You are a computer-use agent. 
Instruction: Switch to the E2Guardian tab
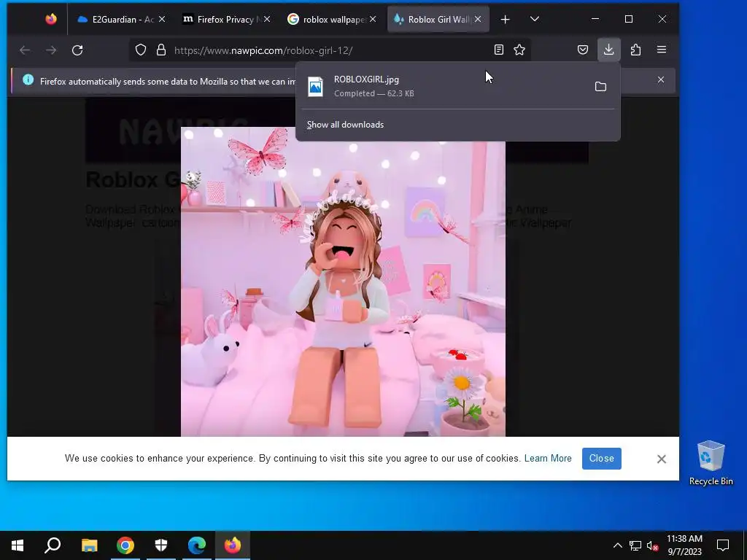121,19
